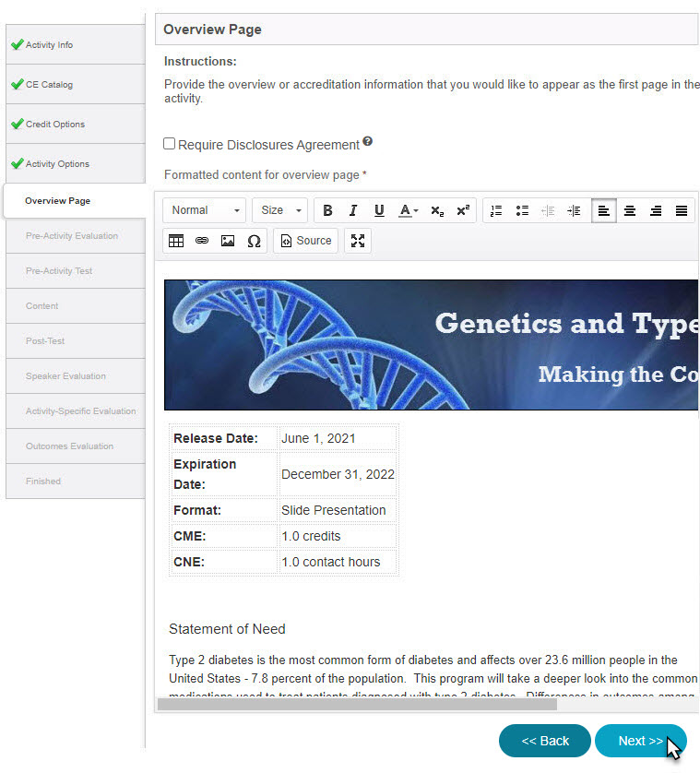Click the Next >> button
Image resolution: width=700 pixels, height=773 pixels.
coord(640,741)
